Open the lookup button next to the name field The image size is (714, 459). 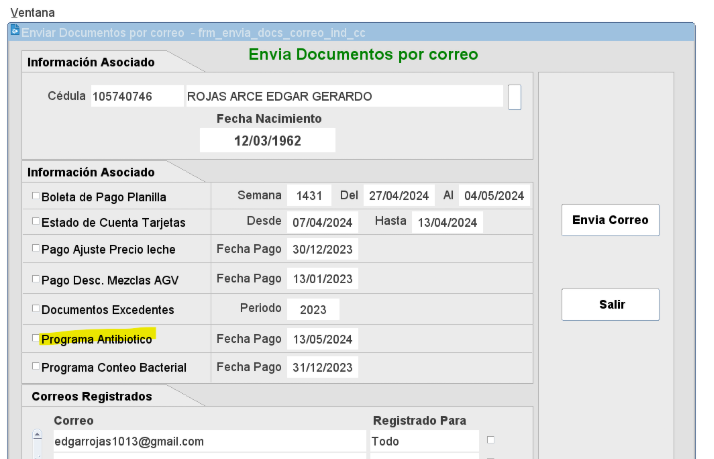click(514, 97)
